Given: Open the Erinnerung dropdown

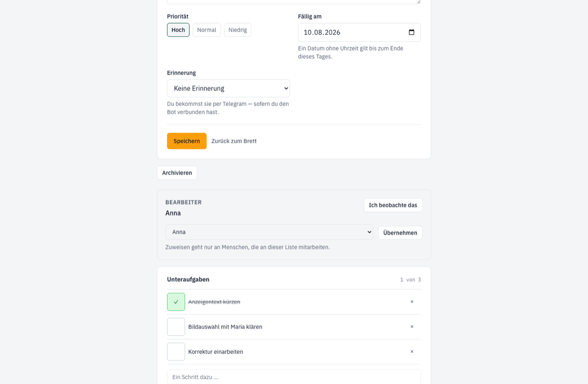Looking at the screenshot, I should coord(228,88).
